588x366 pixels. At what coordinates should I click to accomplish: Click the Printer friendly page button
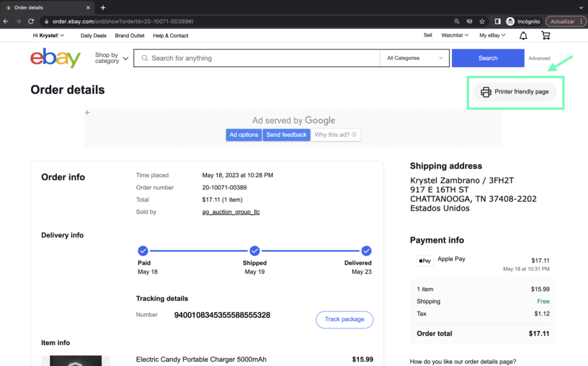515,92
